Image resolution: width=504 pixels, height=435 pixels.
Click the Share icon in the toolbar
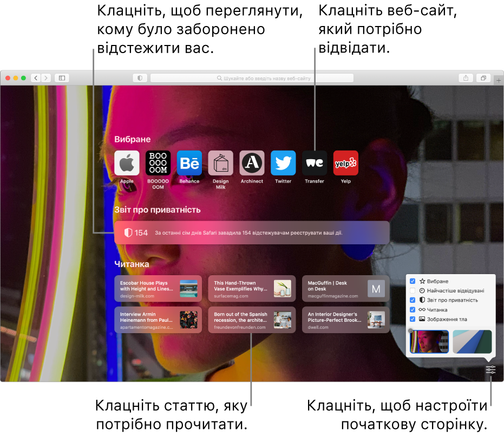(466, 77)
